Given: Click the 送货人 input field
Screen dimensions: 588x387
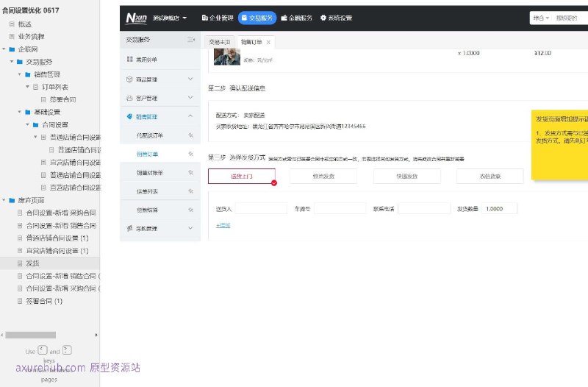Looking at the screenshot, I should (262, 208).
